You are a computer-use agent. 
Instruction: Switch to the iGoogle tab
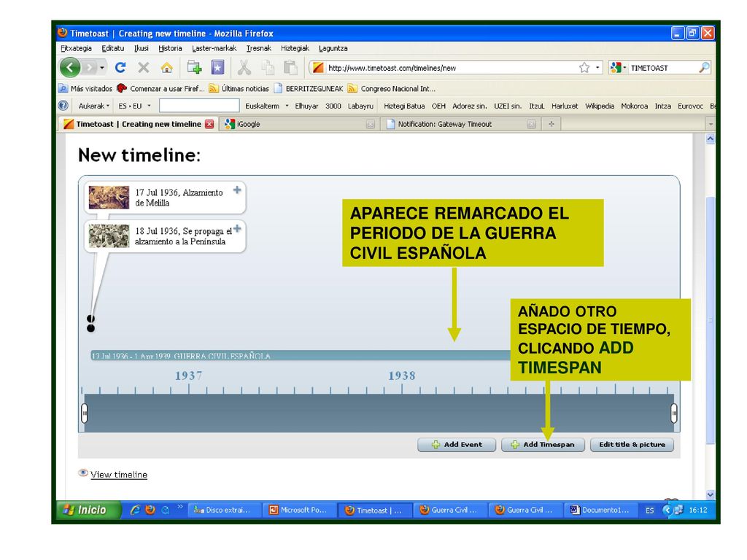299,124
